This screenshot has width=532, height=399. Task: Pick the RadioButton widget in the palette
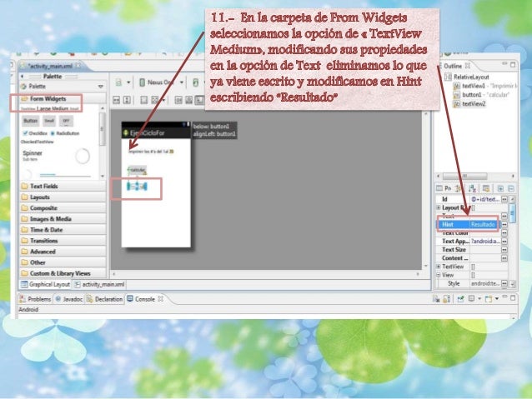click(65, 133)
